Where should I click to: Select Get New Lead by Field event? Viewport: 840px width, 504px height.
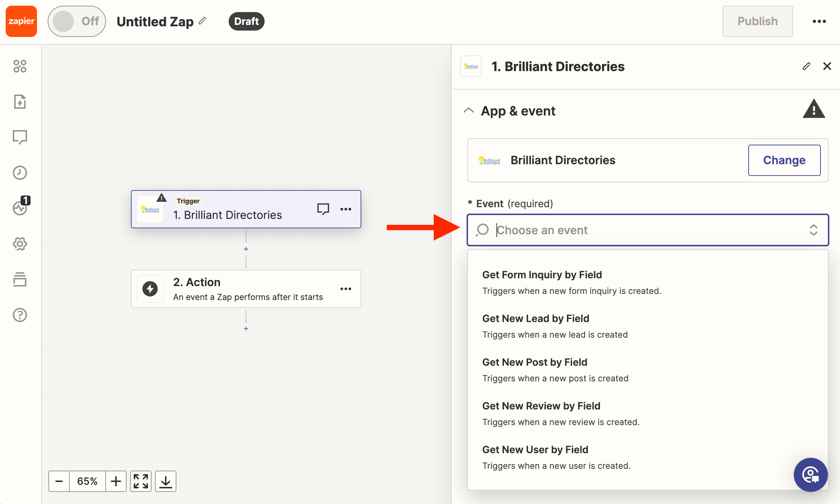536,318
